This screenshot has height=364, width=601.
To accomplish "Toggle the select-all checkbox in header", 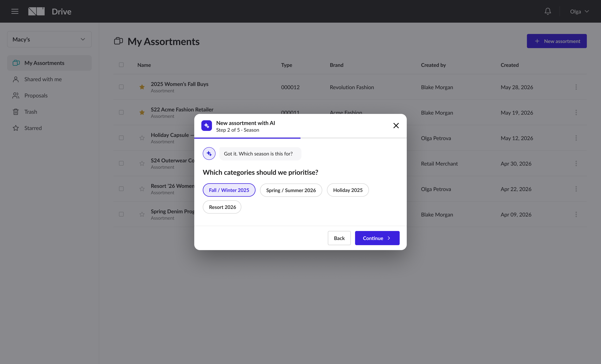I will coord(121,65).
